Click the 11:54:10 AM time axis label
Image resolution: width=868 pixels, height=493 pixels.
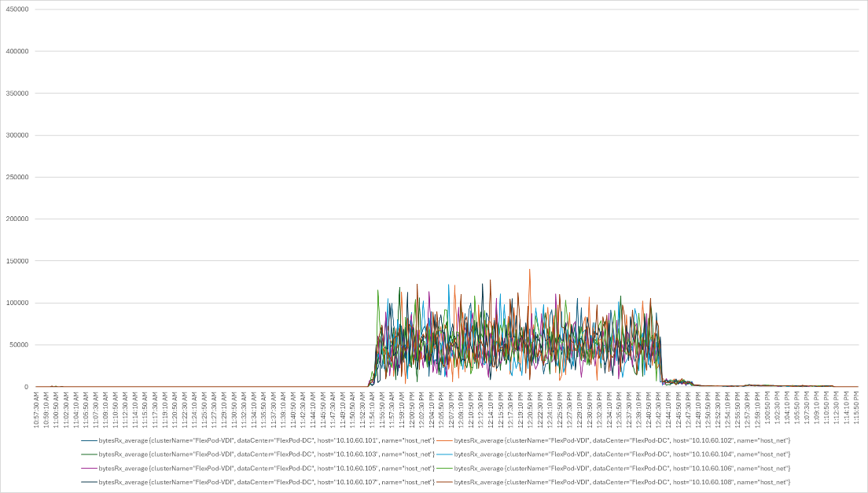373,410
